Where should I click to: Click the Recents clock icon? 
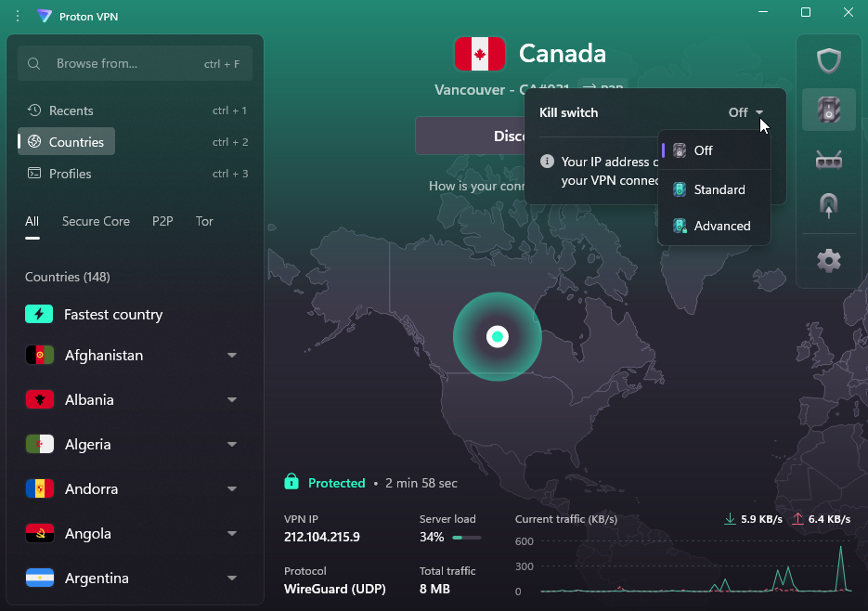point(34,110)
